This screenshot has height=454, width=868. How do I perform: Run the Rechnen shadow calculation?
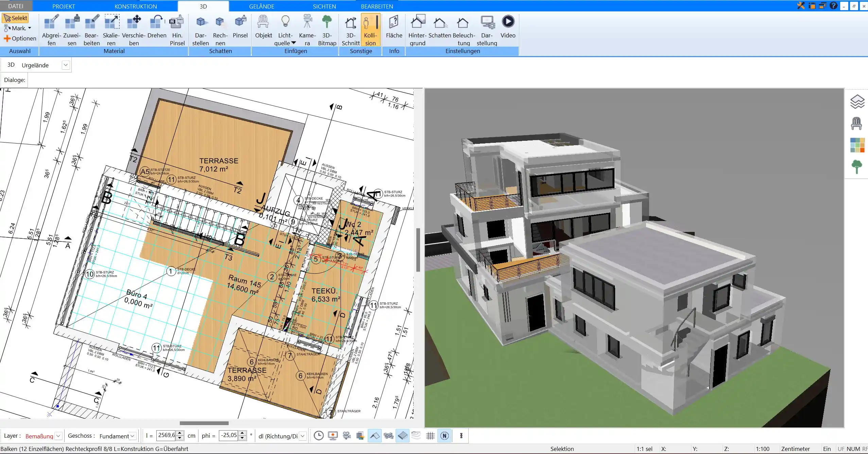[220, 30]
